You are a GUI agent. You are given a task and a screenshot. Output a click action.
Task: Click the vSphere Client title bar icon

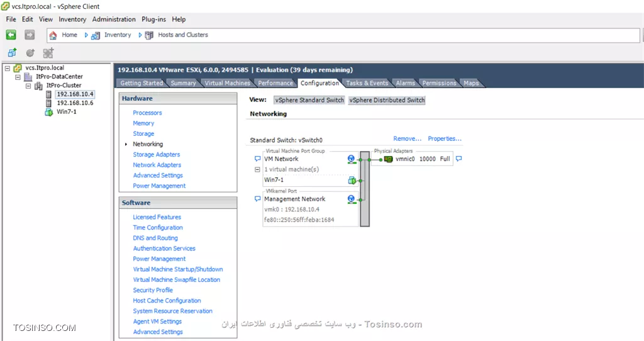pos(5,6)
